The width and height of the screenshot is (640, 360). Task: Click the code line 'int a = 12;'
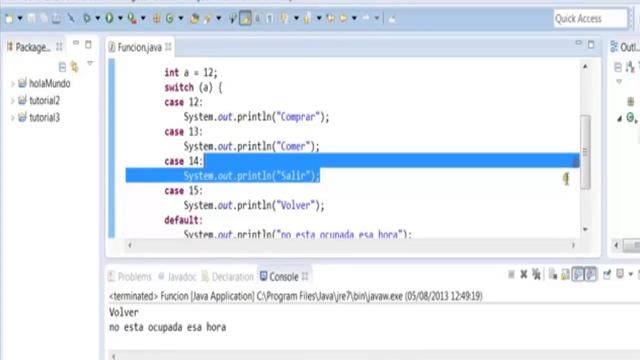point(191,73)
